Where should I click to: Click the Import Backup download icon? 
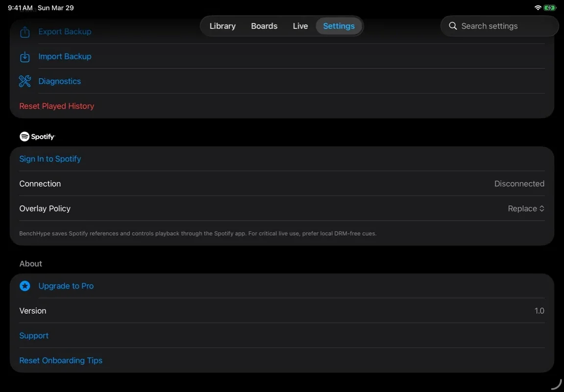click(x=25, y=57)
